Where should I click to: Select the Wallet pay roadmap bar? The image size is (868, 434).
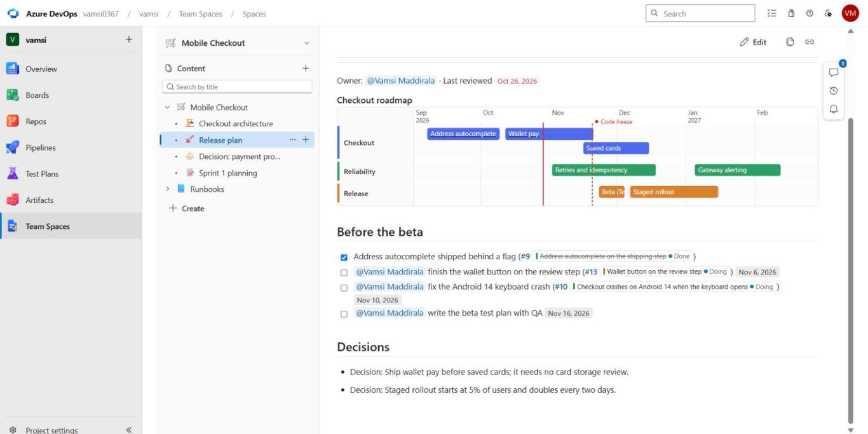pos(549,134)
